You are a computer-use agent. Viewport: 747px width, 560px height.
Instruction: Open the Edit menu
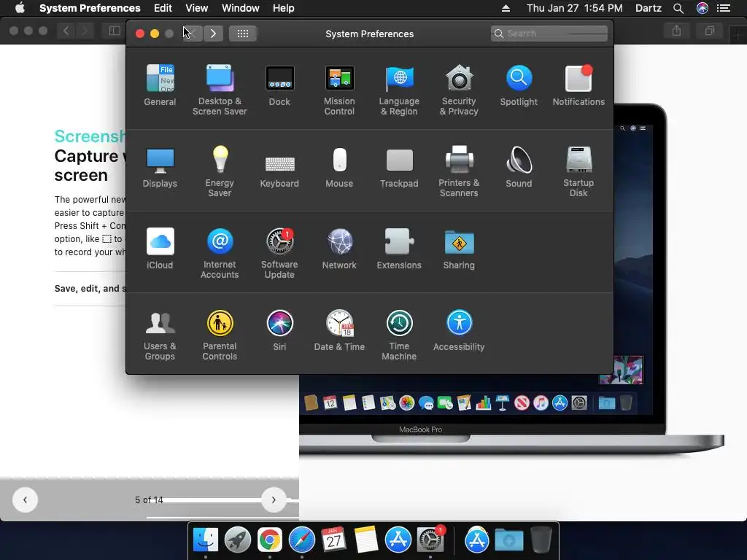pos(163,8)
